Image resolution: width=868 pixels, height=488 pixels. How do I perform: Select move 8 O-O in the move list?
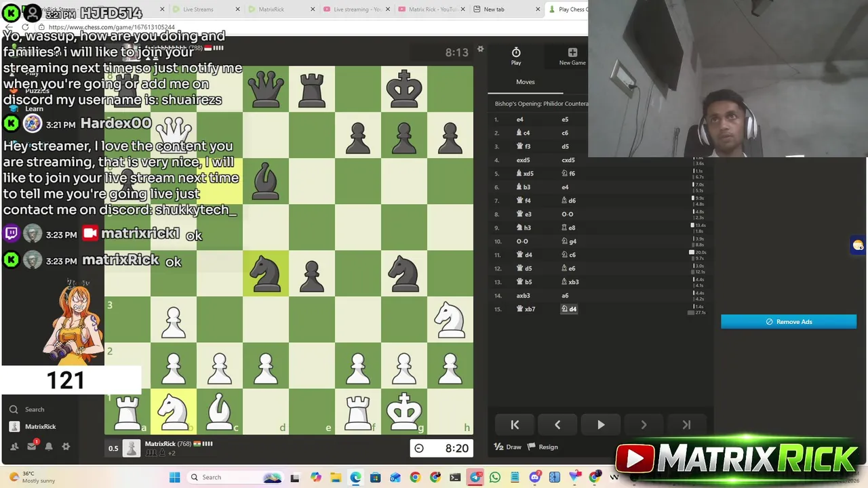[567, 214]
